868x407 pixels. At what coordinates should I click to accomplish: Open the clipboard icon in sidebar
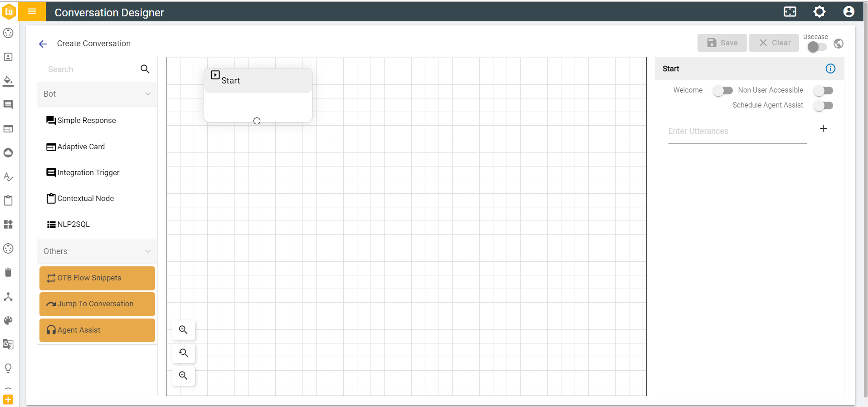[8, 201]
